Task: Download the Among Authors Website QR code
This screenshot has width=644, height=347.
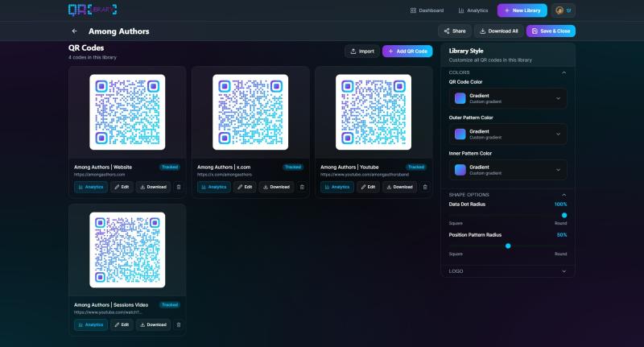Action: (x=153, y=187)
